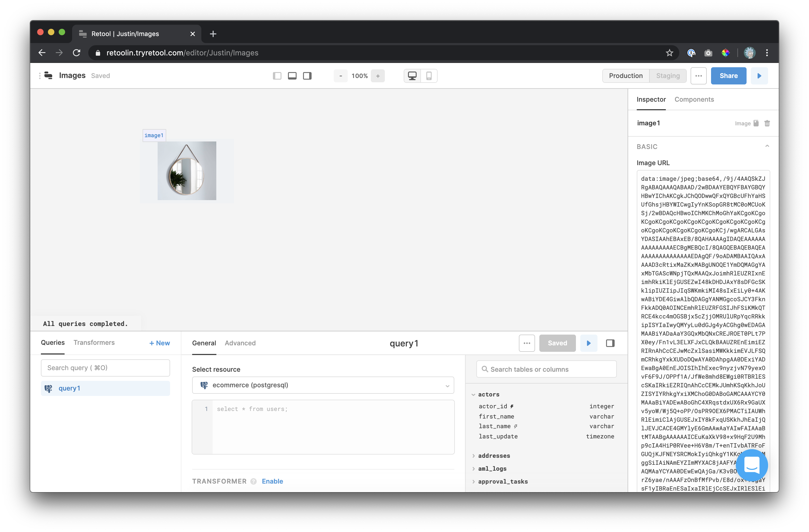The width and height of the screenshot is (809, 532).
Task: Click the Share button
Action: [728, 76]
